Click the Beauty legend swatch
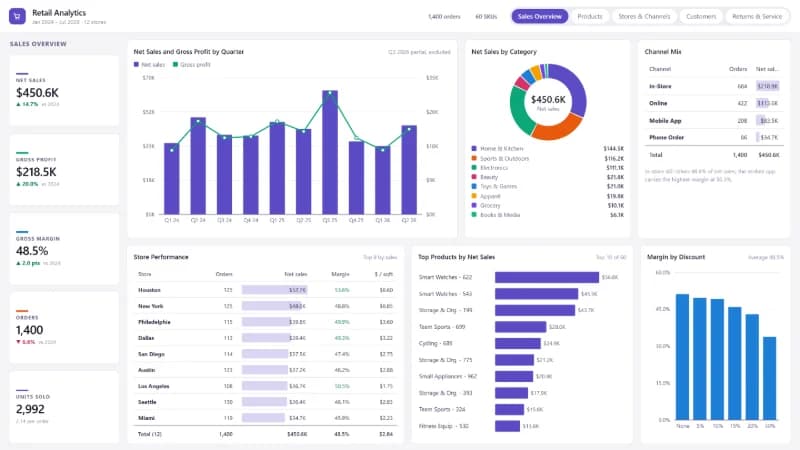This screenshot has height=450, width=800. 474,177
